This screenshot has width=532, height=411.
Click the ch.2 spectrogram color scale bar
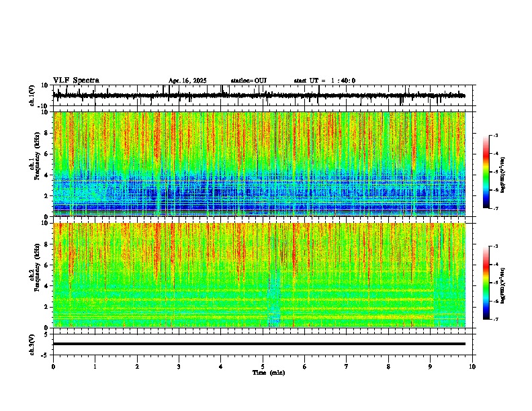point(486,283)
